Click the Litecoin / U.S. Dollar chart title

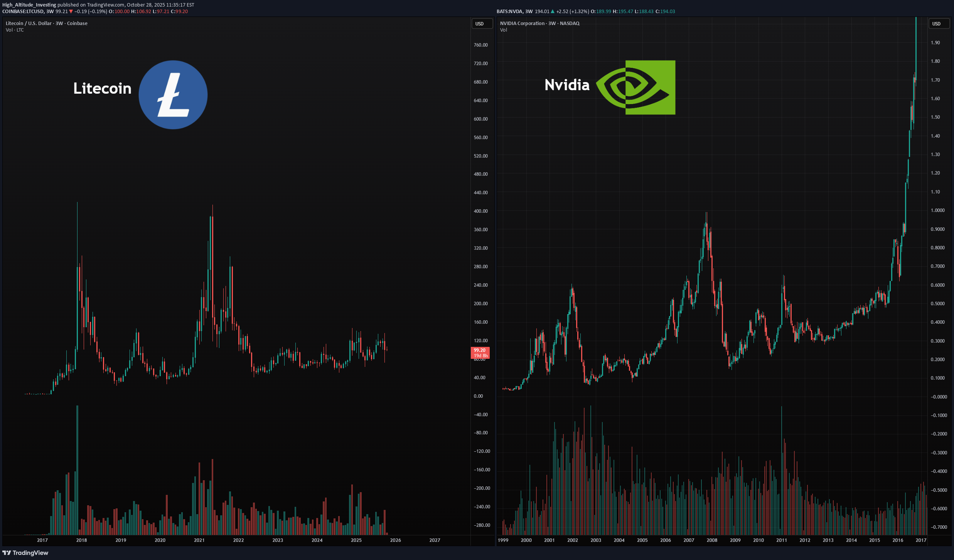pos(46,24)
